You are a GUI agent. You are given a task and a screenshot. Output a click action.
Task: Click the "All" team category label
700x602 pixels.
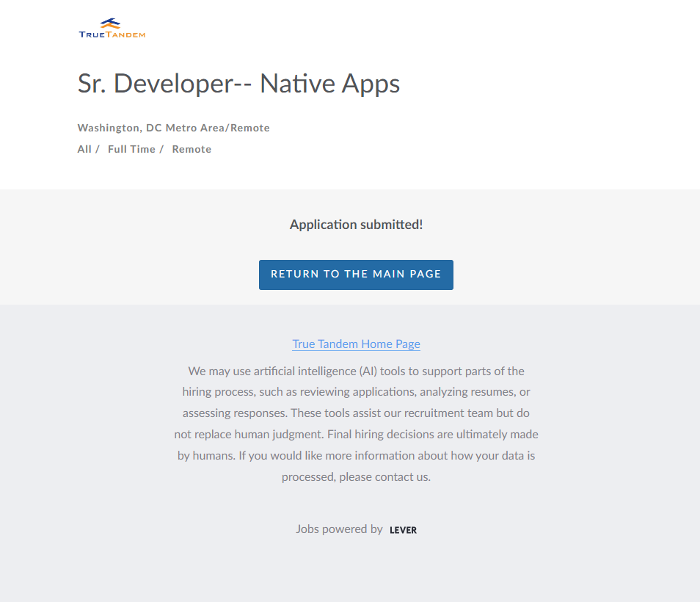84,149
